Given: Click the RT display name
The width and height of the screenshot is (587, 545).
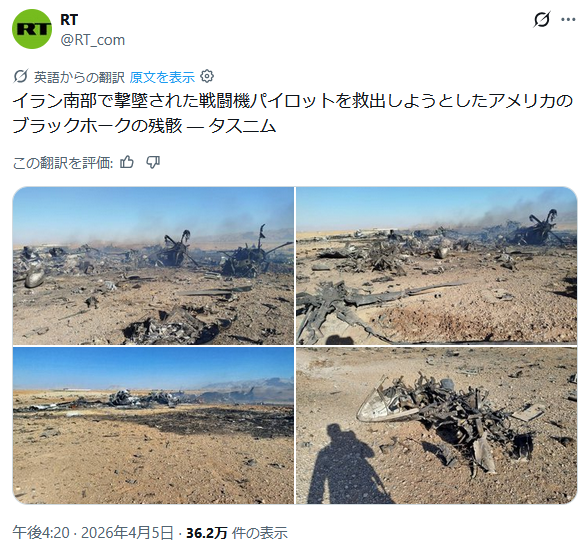Looking at the screenshot, I should click(x=69, y=19).
